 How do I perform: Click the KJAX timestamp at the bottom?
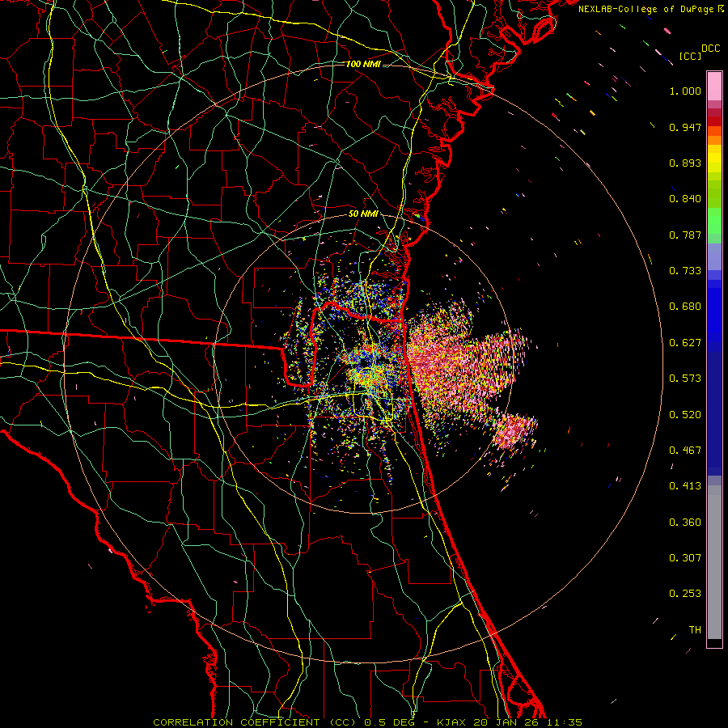[510, 722]
